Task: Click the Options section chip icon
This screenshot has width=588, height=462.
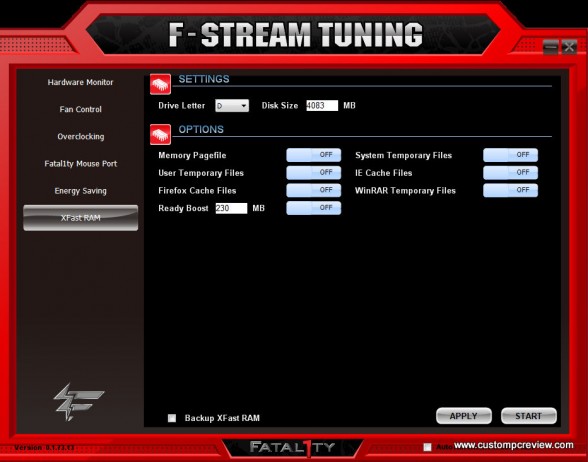Action: point(160,135)
